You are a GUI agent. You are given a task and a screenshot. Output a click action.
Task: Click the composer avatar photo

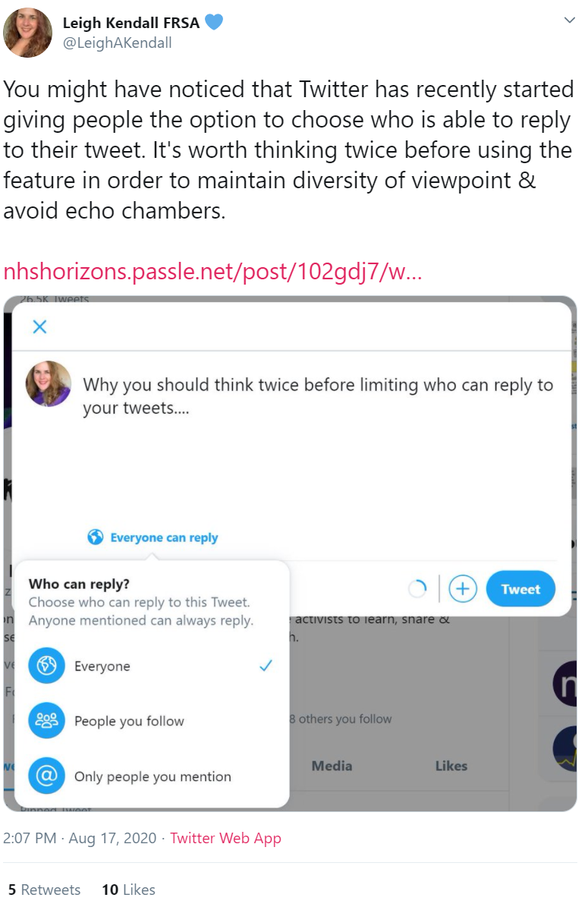click(x=49, y=383)
